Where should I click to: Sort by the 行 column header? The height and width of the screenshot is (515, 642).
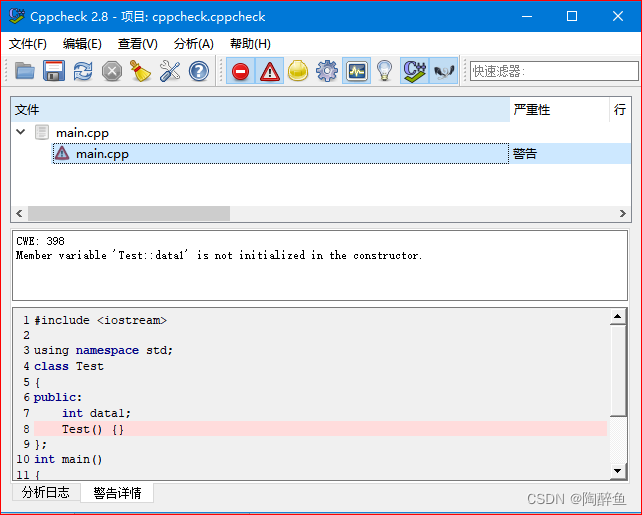click(620, 110)
